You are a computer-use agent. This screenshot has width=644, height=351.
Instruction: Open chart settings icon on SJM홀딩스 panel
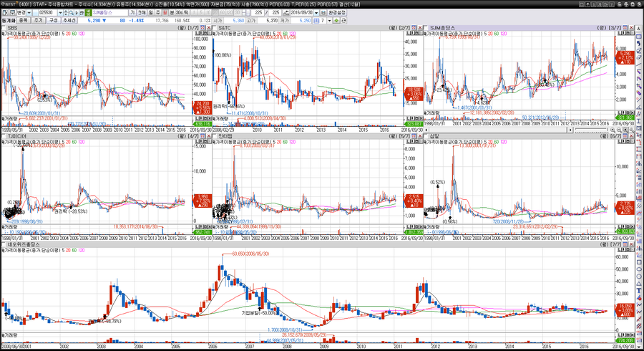click(625, 28)
